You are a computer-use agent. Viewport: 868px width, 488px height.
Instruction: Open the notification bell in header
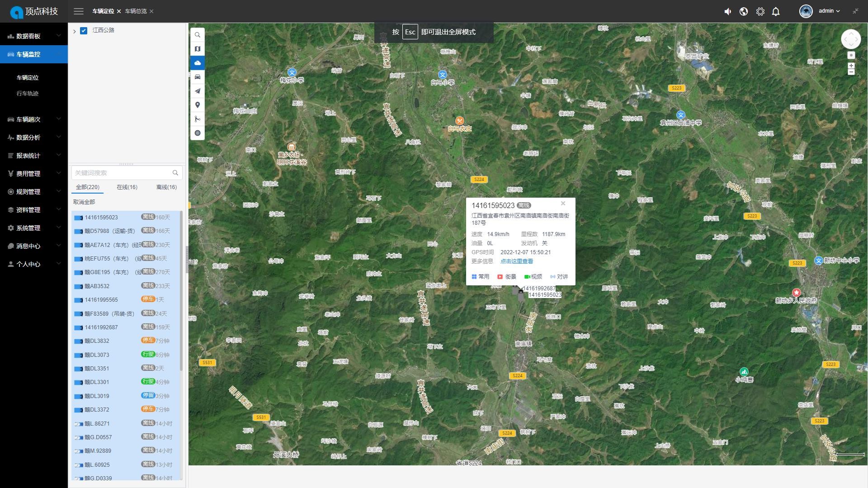(776, 11)
